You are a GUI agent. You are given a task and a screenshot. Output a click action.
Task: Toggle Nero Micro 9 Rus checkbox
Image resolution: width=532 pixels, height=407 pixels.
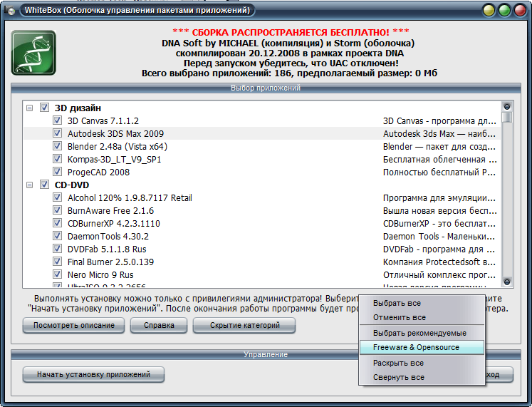click(58, 274)
